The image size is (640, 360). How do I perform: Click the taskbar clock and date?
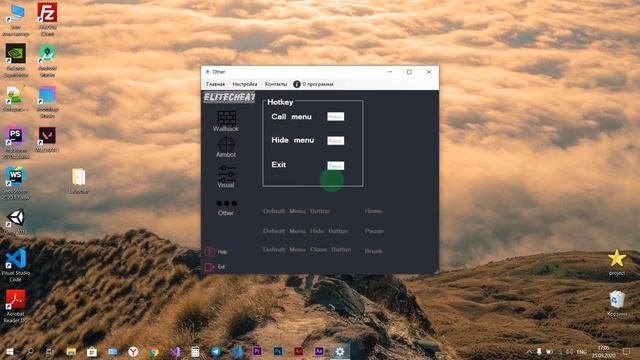pos(603,351)
